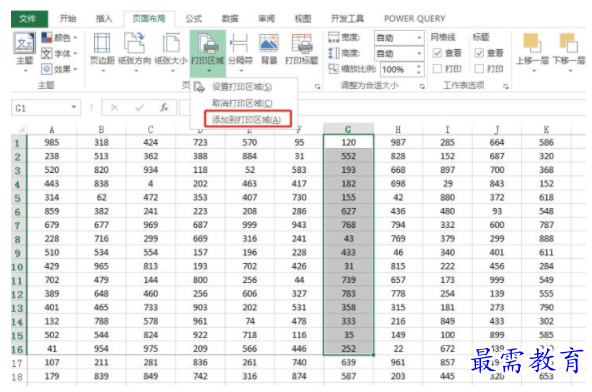
Task: Click the select-all corner triangle
Action: point(21,130)
